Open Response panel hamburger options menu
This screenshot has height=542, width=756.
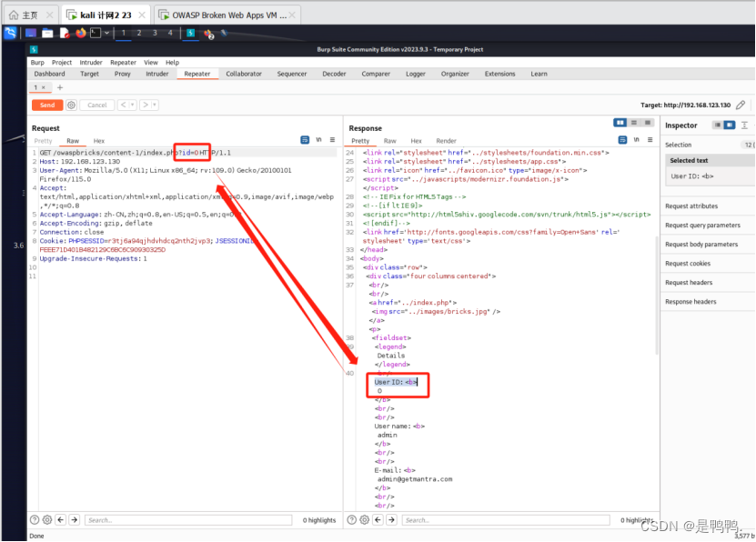(x=650, y=140)
